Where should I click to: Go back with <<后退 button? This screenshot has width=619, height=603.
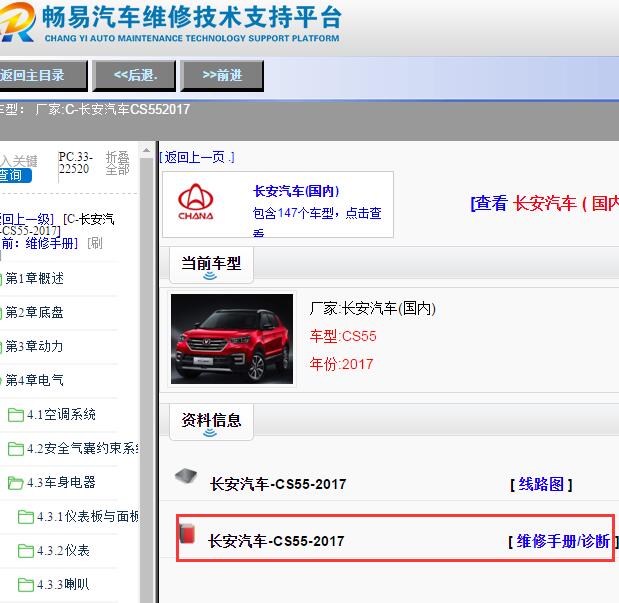(134, 75)
